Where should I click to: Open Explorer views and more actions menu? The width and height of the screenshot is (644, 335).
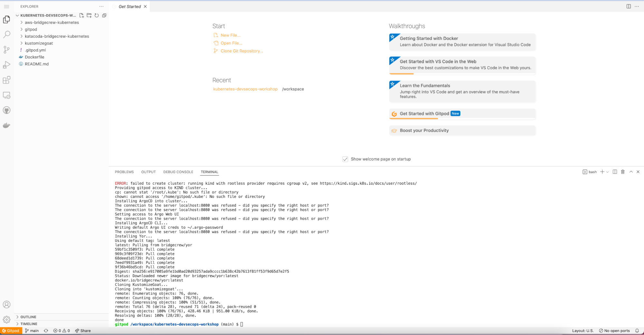coord(101,6)
